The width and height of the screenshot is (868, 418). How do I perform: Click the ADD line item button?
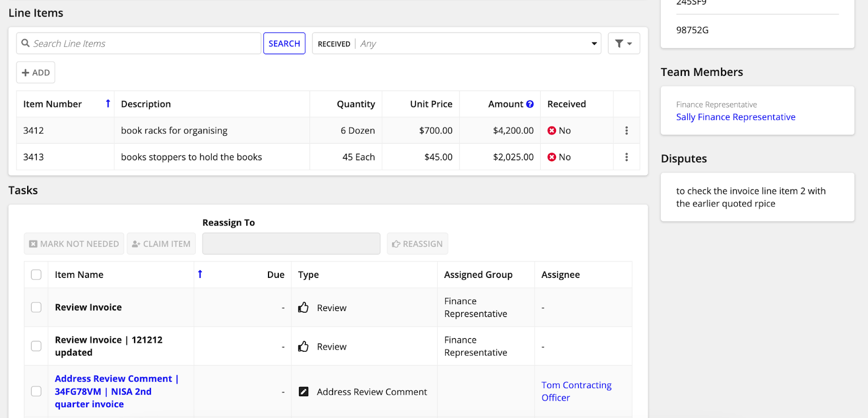(x=36, y=73)
